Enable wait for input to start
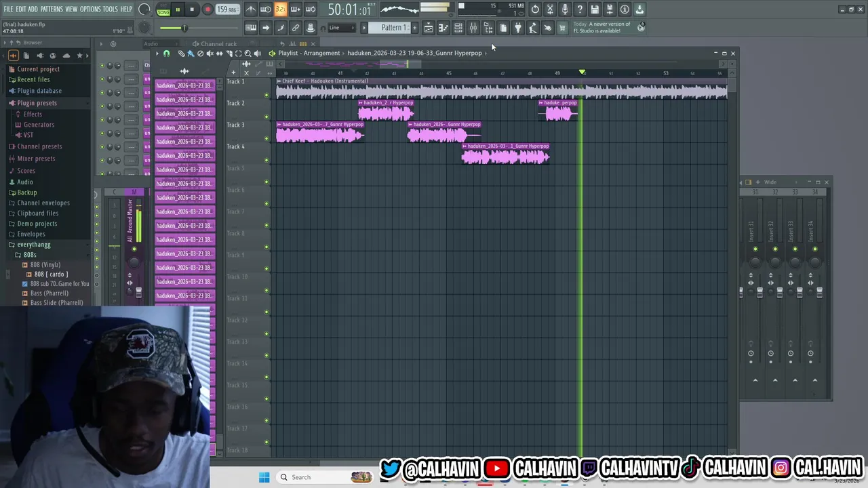The image size is (868, 488). 265,9
